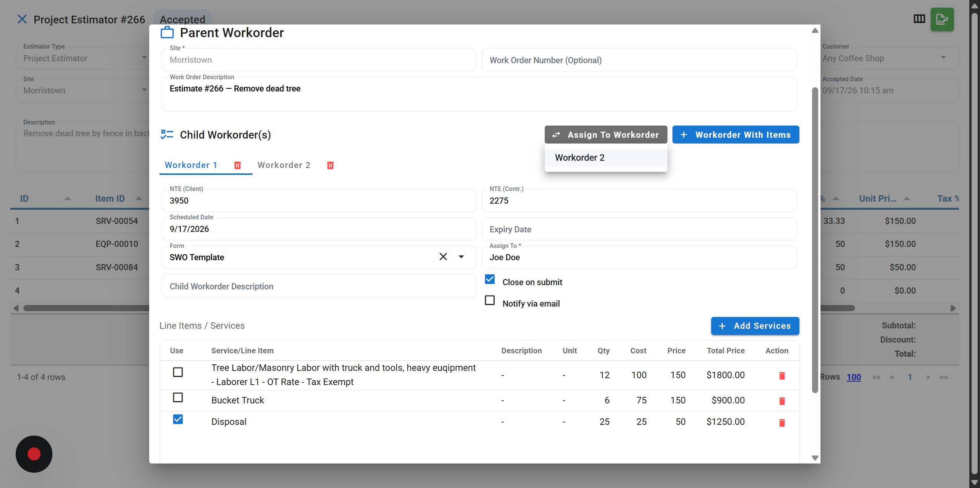Switch to the Workorder 2 tab
The height and width of the screenshot is (488, 980).
pos(284,165)
